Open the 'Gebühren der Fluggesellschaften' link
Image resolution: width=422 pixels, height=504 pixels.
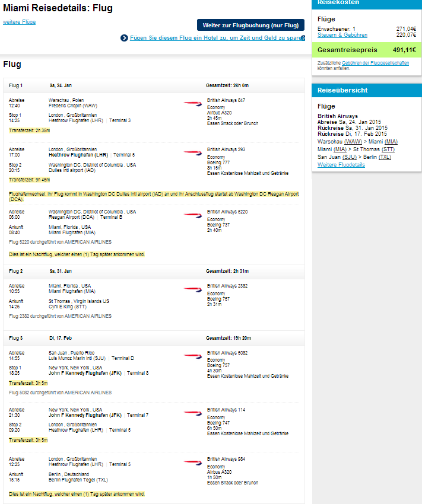pos(375,63)
